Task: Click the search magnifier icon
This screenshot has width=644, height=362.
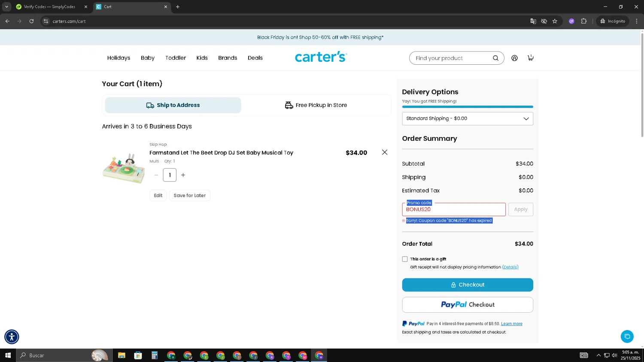Action: [x=495, y=58]
